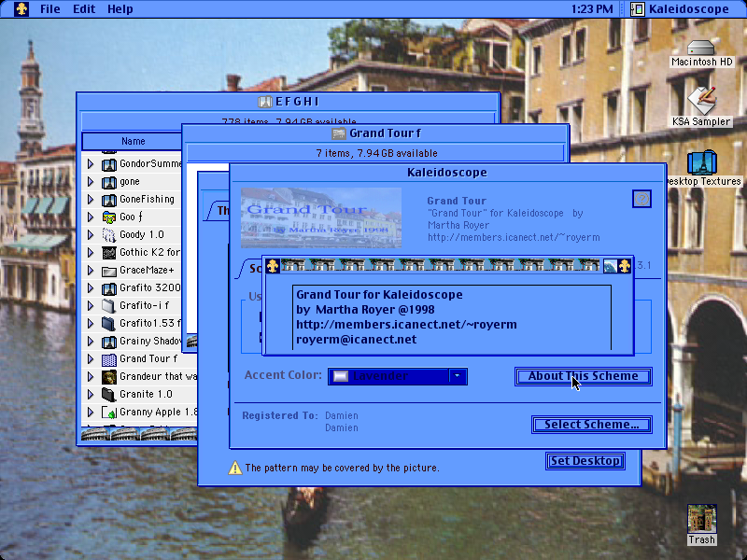Click the Kaleidoscope window title bar

coord(447,173)
